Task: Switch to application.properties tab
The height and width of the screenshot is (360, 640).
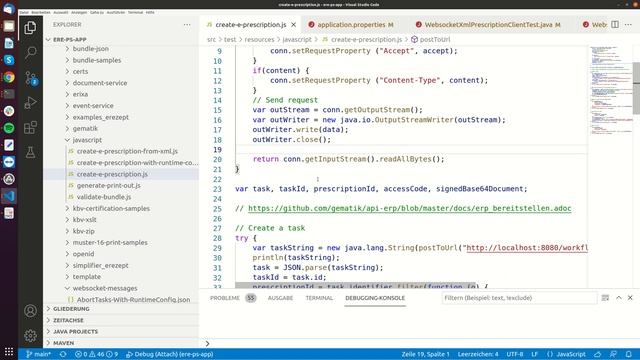Action: 351,25
